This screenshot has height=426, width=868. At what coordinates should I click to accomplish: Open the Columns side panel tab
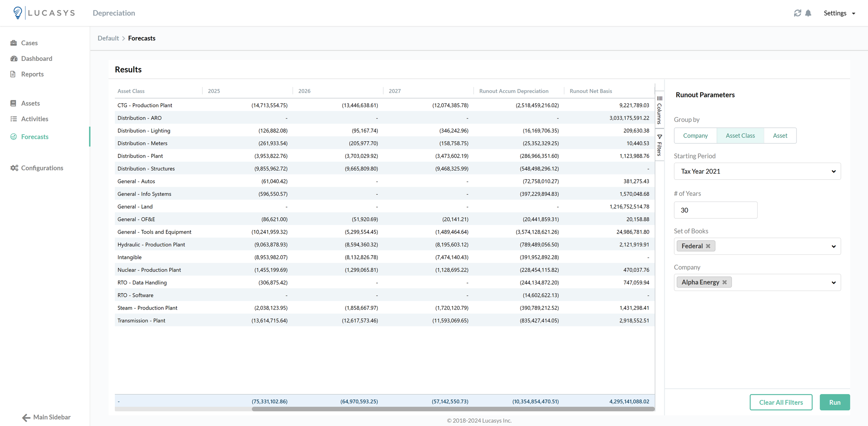(659, 110)
